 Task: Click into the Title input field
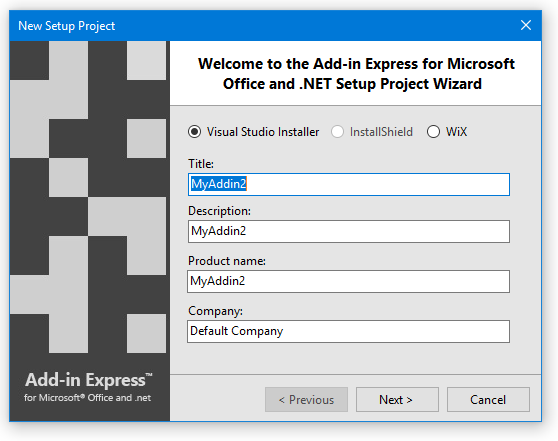(349, 184)
